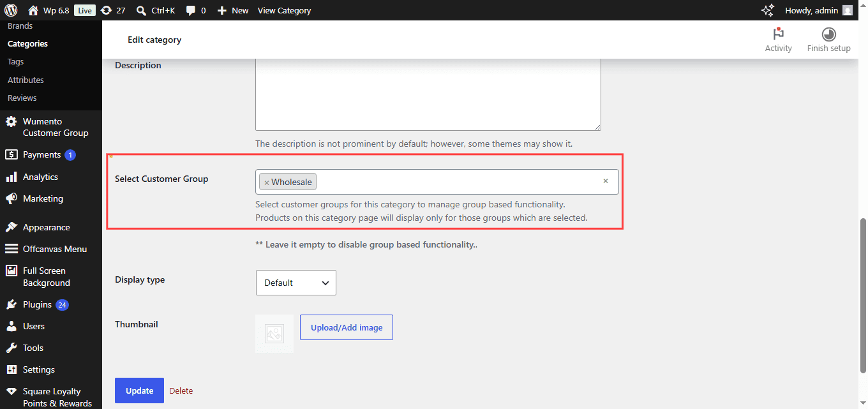Open the updates icon showing 27
The height and width of the screenshot is (409, 868).
107,10
